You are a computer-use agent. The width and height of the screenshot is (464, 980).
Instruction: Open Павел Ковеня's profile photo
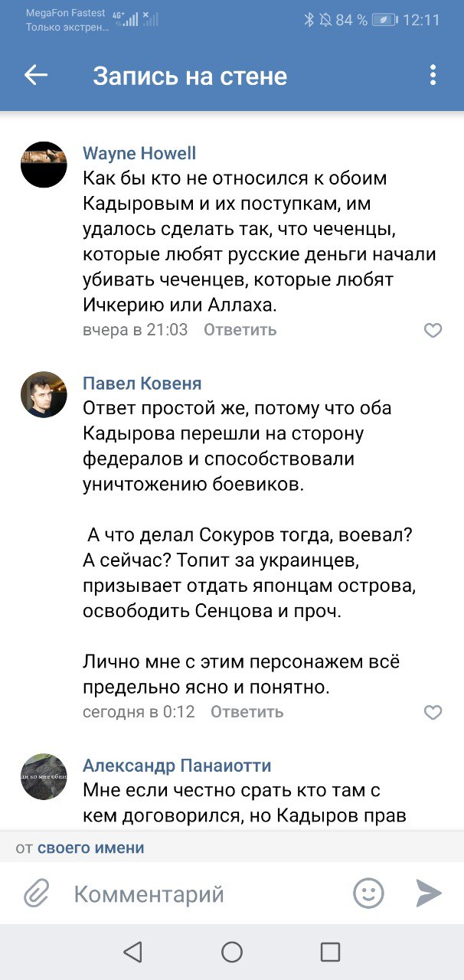click(44, 394)
